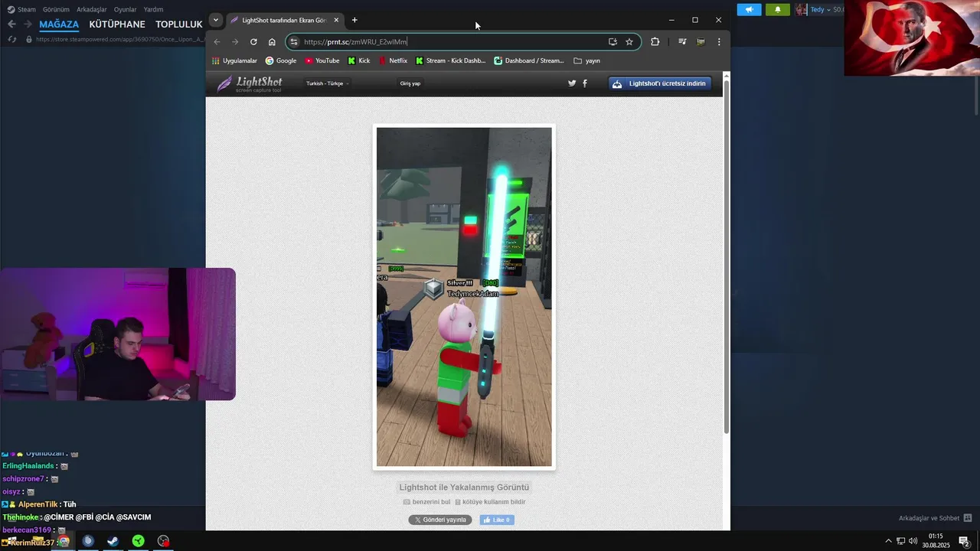Open the Google bookmark
This screenshot has height=551, width=980.
click(281, 60)
